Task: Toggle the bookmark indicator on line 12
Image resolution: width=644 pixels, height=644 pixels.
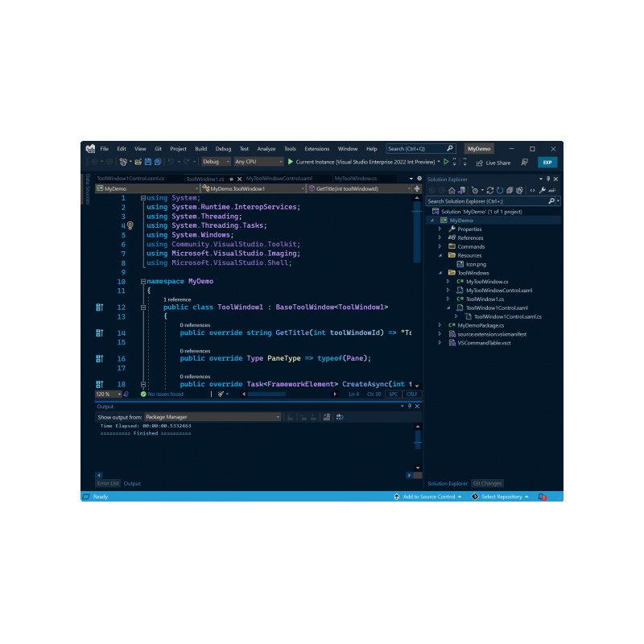Action: (x=98, y=308)
